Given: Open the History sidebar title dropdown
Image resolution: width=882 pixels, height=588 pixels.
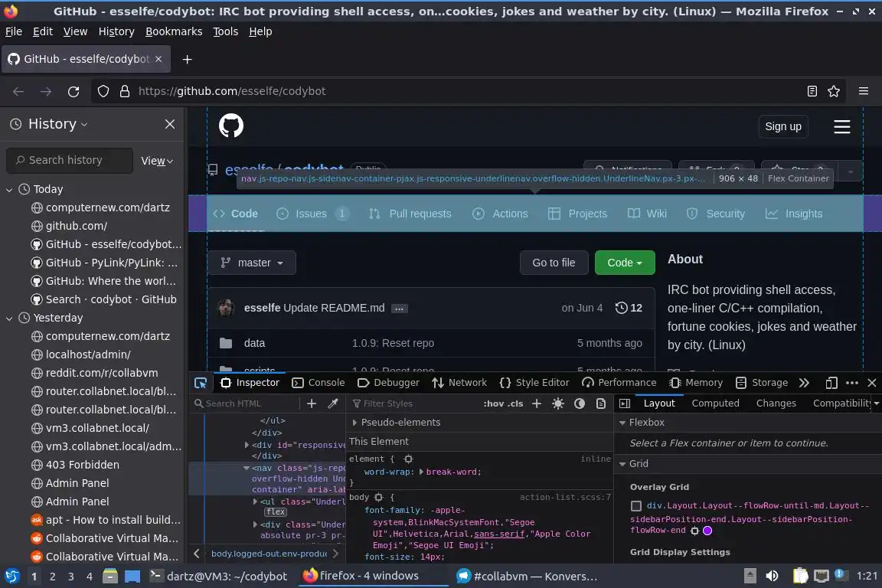Looking at the screenshot, I should 58,124.
